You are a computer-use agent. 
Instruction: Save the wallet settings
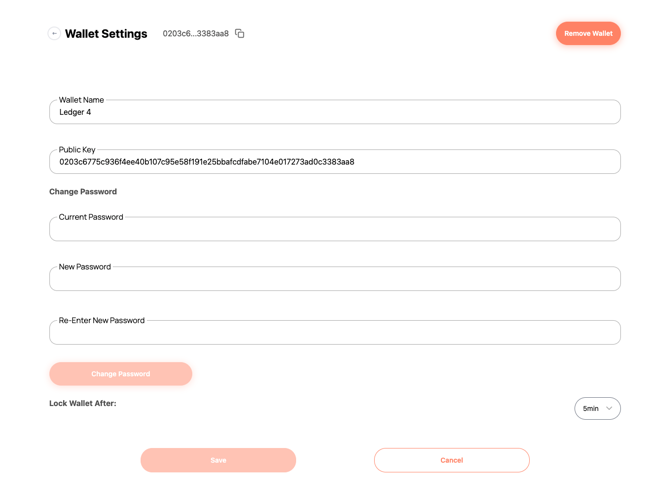(218, 460)
